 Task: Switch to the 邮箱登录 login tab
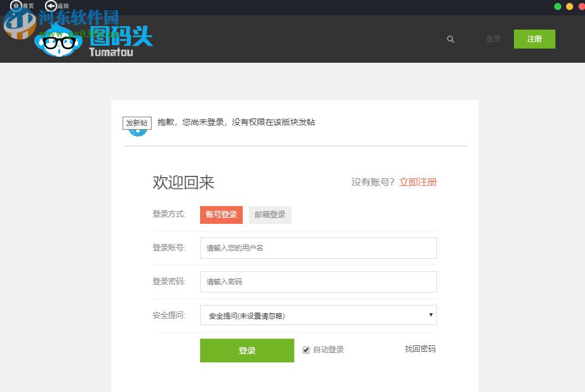[269, 215]
